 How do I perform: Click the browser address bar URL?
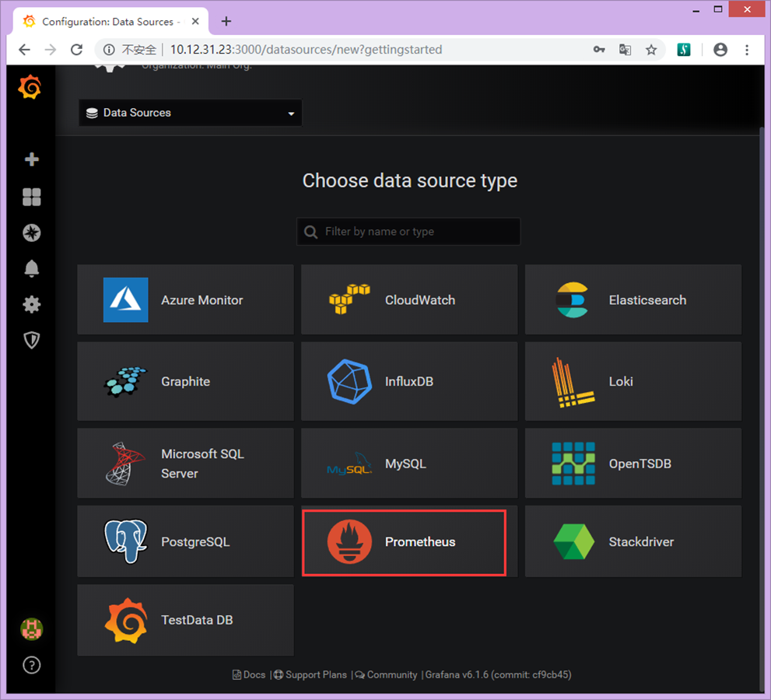tap(306, 50)
